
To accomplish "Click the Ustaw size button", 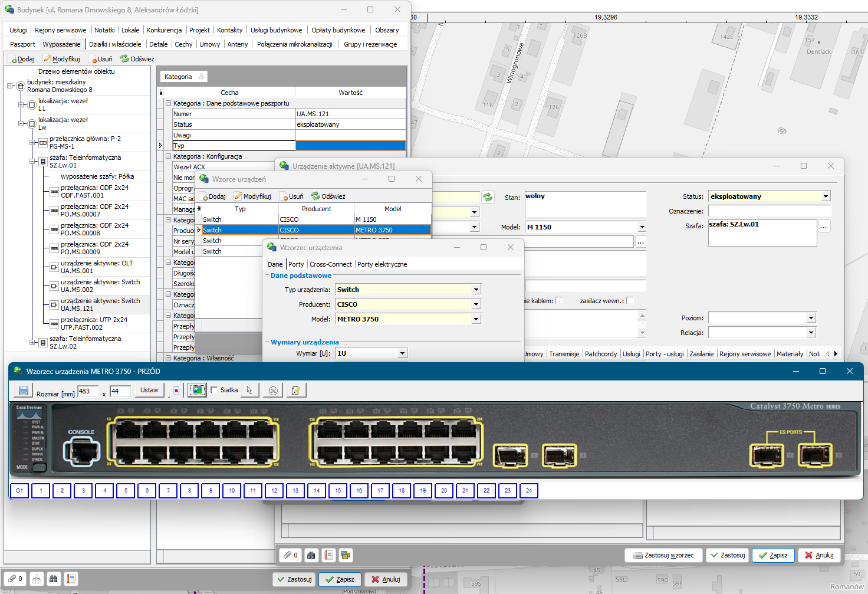I will pyautogui.click(x=149, y=390).
